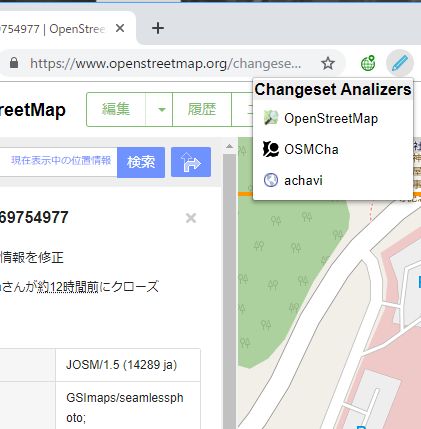The image size is (421, 429).
Task: Open the 履歴 history tab
Action: pyautogui.click(x=202, y=109)
